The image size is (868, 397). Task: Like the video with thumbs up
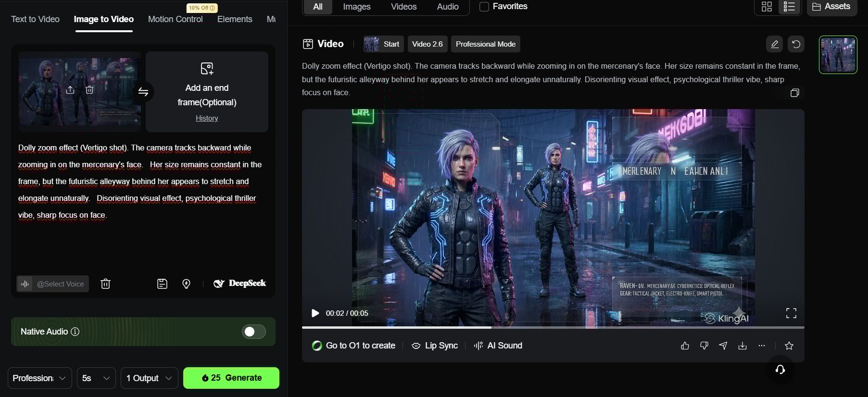tap(685, 346)
